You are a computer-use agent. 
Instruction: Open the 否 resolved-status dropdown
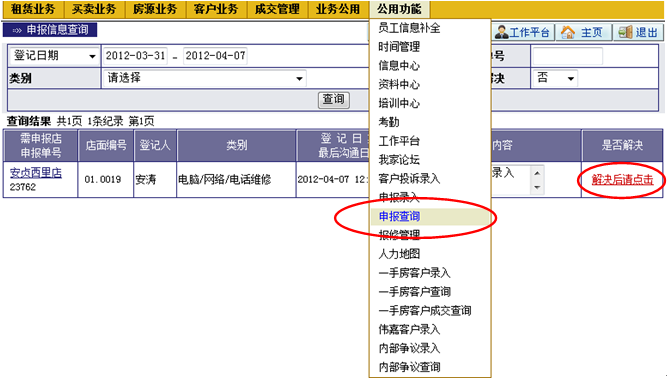tap(555, 78)
